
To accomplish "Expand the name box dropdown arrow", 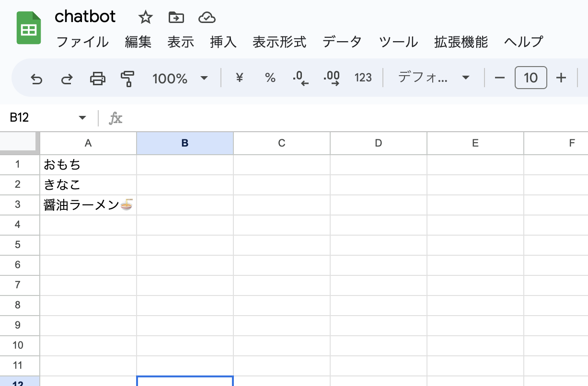I will click(x=82, y=118).
